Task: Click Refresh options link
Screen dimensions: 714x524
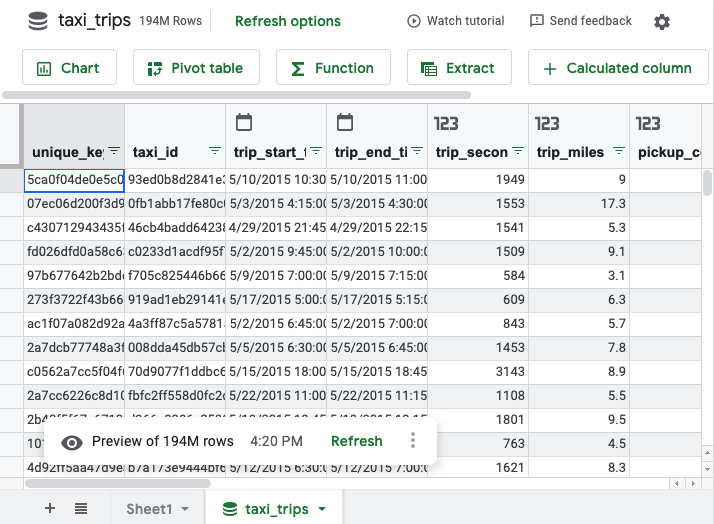Action: [x=287, y=21]
